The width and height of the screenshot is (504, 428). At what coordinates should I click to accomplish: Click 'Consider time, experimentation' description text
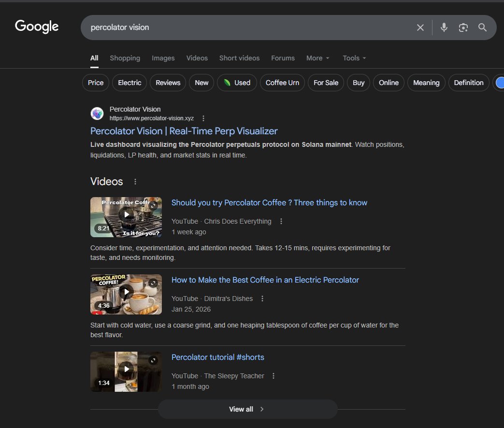240,253
